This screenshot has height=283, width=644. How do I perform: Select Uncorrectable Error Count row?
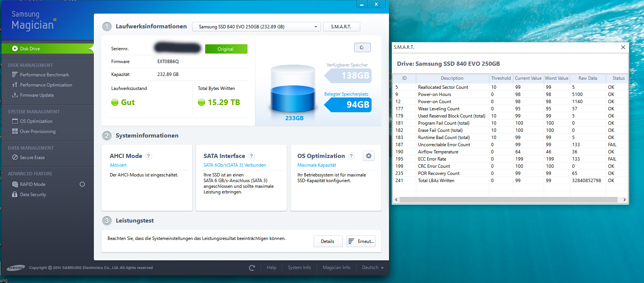pos(510,145)
